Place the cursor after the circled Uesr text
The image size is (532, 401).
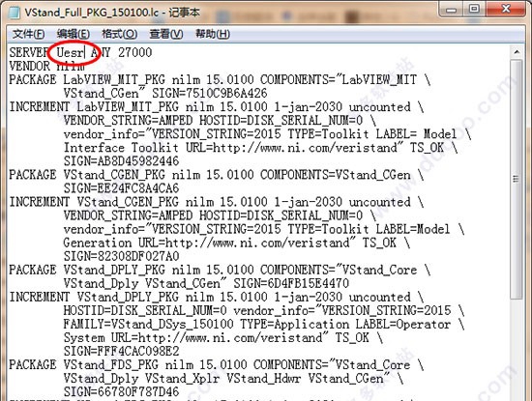tap(84, 53)
